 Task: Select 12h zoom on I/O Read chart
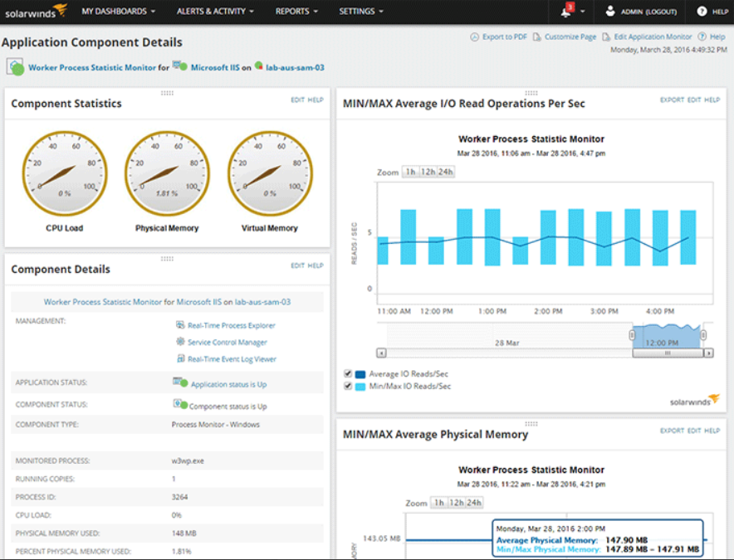click(x=428, y=172)
